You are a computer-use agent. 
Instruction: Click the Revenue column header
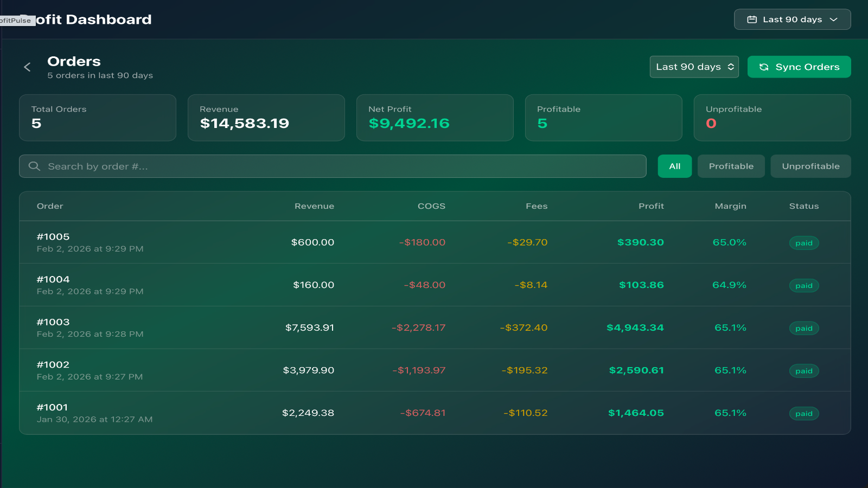coord(314,206)
